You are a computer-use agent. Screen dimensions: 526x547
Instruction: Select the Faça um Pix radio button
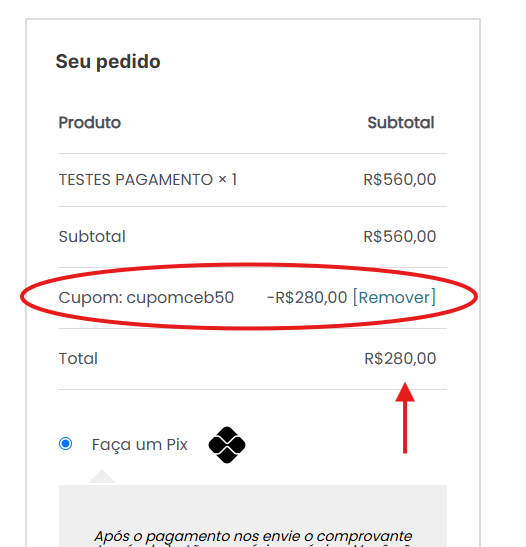click(66, 444)
